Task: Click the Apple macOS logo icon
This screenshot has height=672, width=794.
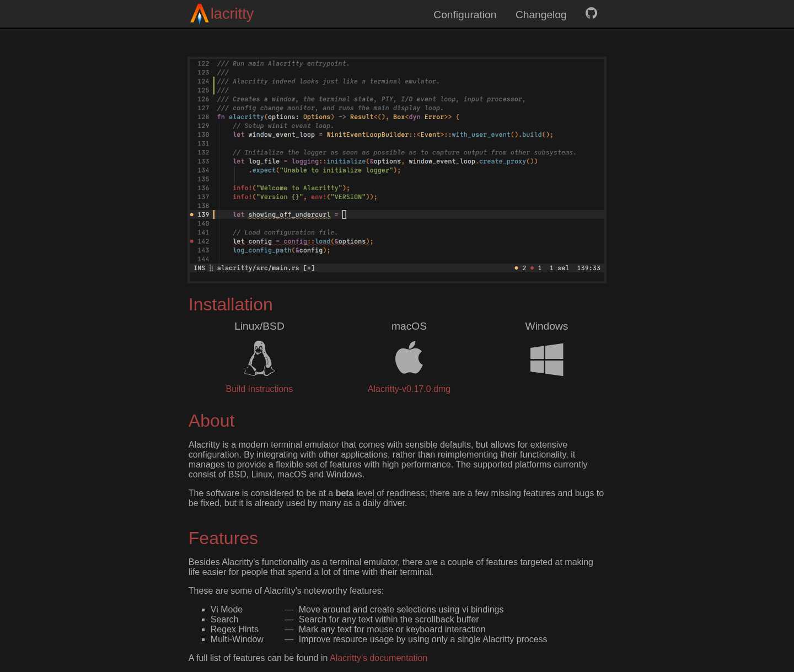Action: pos(409,358)
